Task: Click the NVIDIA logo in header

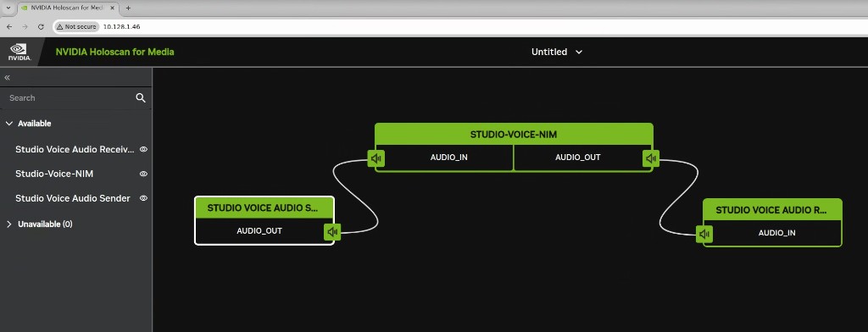Action: click(x=20, y=52)
